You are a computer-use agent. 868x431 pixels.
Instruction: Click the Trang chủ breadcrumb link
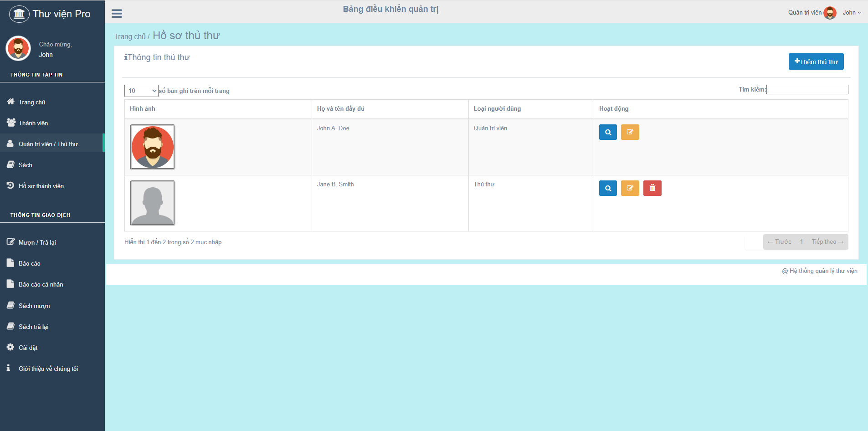(x=129, y=36)
